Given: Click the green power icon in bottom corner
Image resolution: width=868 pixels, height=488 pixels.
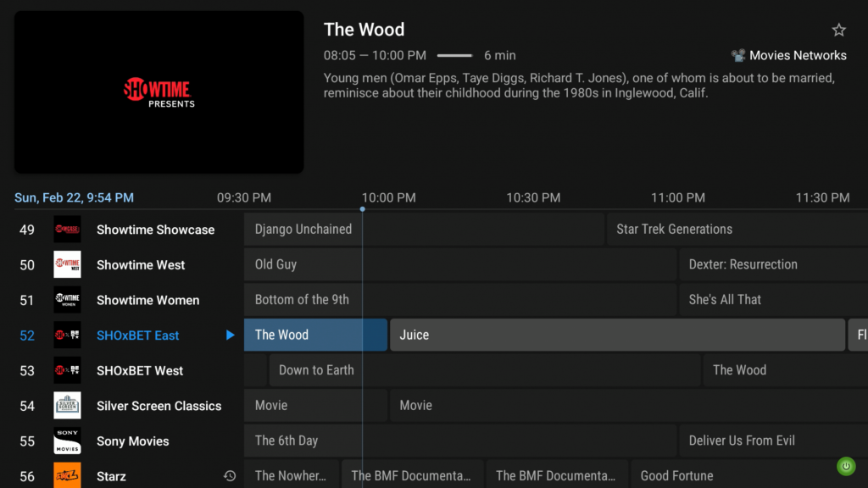Looking at the screenshot, I should click(x=845, y=466).
